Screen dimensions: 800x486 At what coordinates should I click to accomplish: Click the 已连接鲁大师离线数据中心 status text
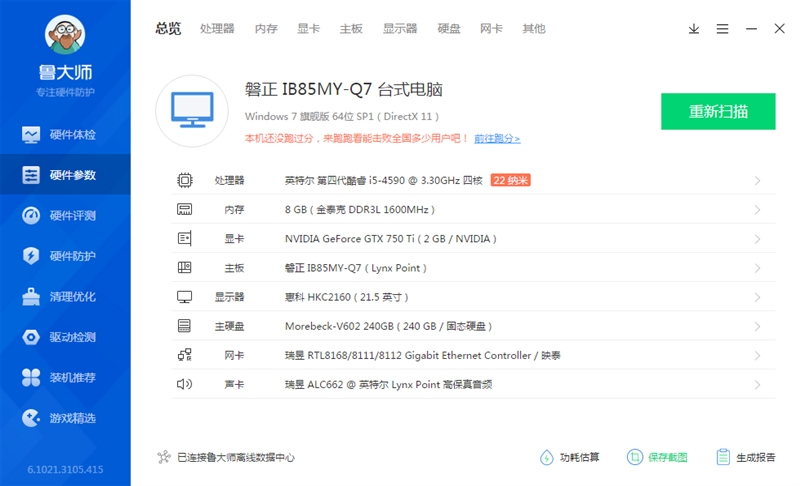pos(236,457)
